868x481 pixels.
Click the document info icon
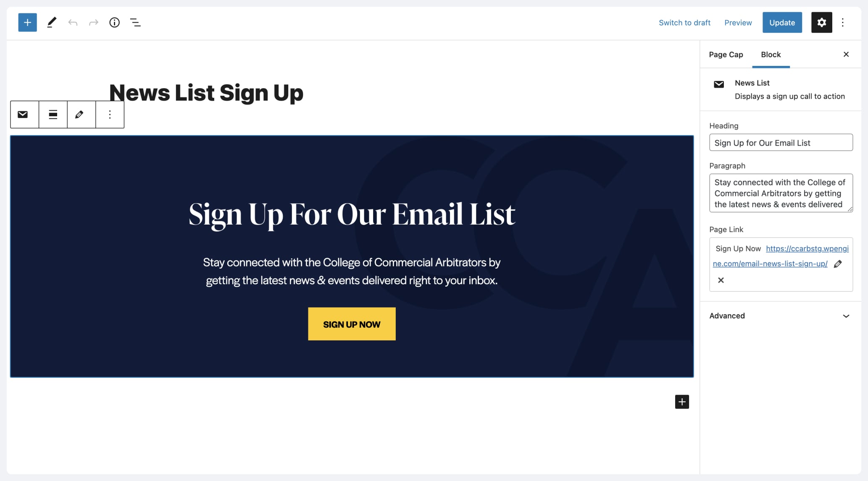[x=114, y=22]
